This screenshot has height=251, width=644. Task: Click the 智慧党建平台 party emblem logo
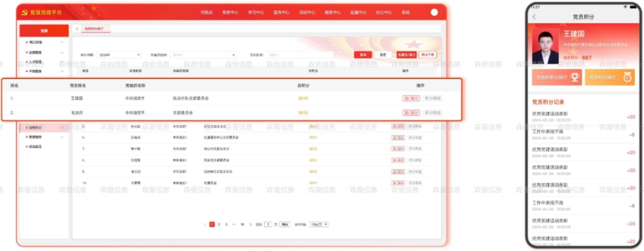[x=24, y=12]
